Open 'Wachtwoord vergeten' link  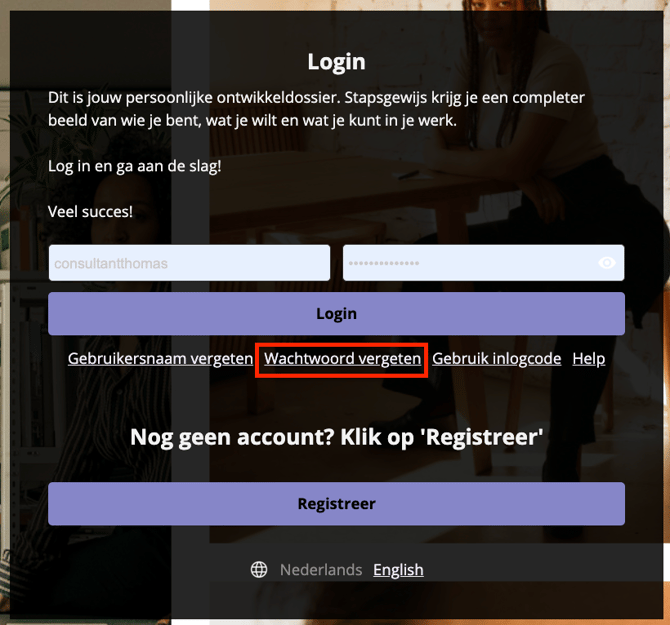[x=342, y=358]
